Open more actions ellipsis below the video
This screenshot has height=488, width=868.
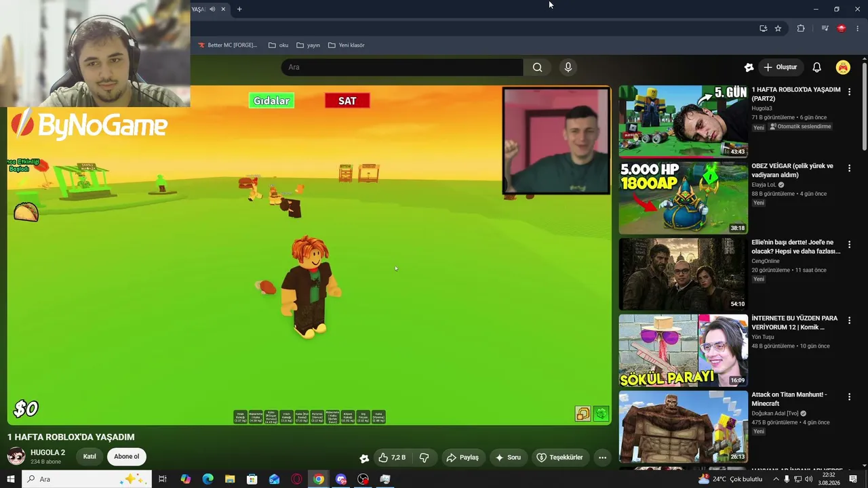pyautogui.click(x=602, y=457)
